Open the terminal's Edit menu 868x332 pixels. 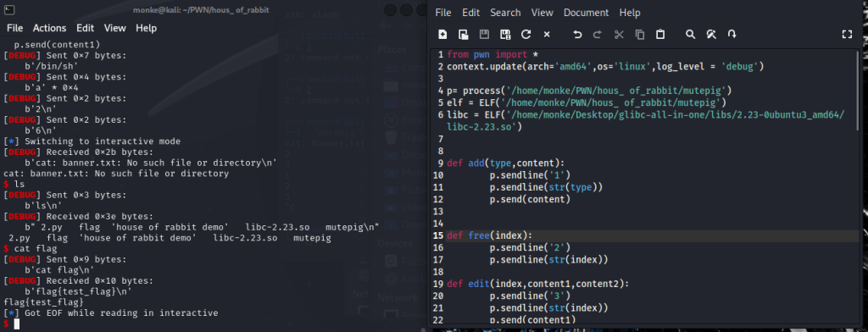tap(86, 28)
